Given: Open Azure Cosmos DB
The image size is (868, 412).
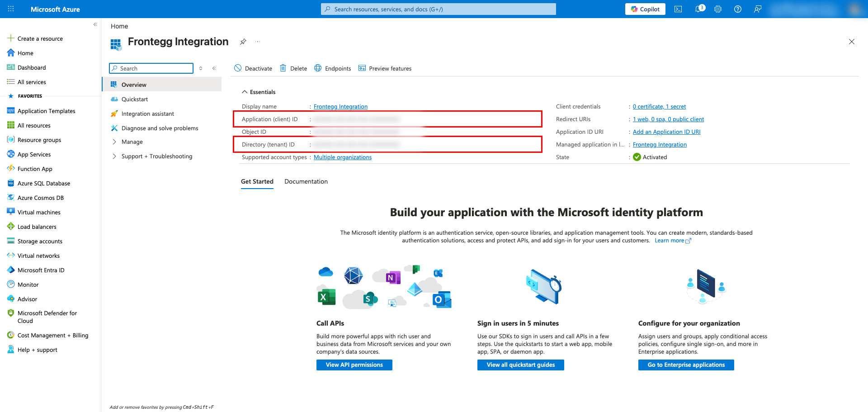Looking at the screenshot, I should pyautogui.click(x=40, y=198).
